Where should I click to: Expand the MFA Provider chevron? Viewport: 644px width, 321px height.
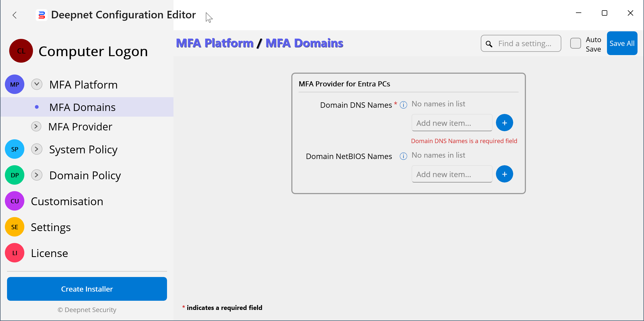point(36,126)
